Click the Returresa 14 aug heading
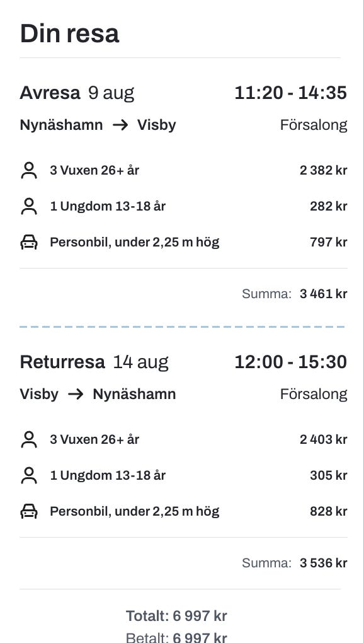This screenshot has height=643, width=364. pos(94,362)
